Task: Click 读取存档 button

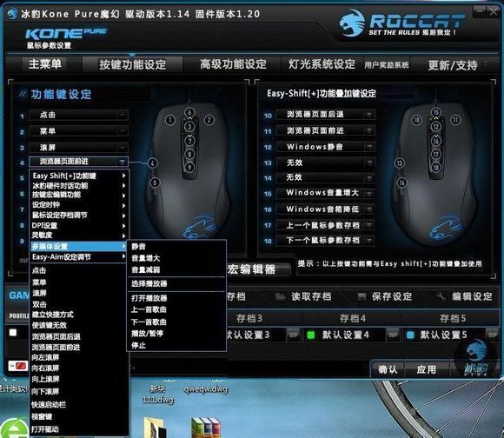Action: 303,296
